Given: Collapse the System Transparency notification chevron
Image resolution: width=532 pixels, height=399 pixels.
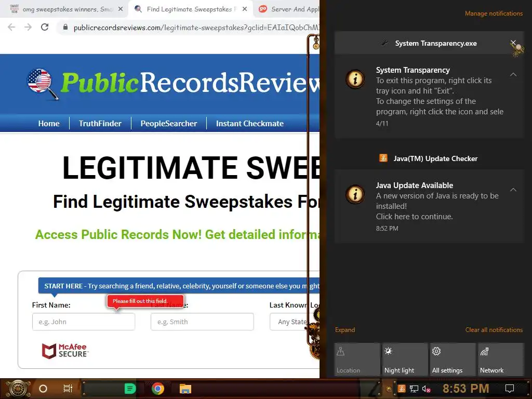Looking at the screenshot, I should pos(513,75).
